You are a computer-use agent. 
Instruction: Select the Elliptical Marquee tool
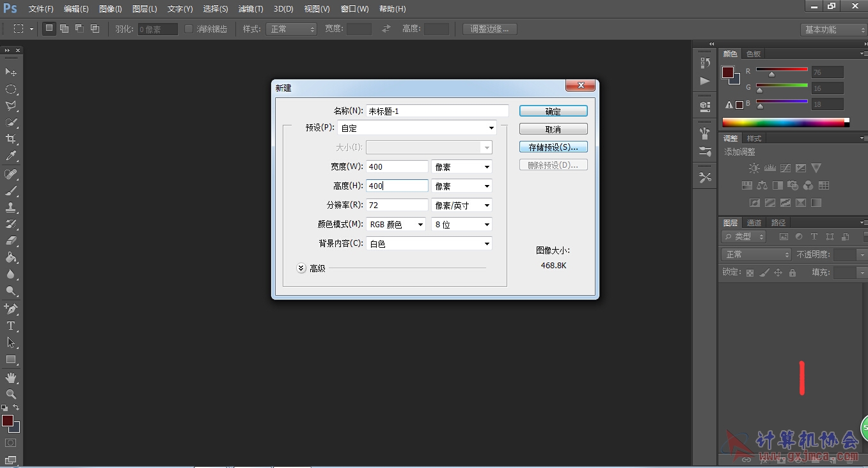point(11,89)
